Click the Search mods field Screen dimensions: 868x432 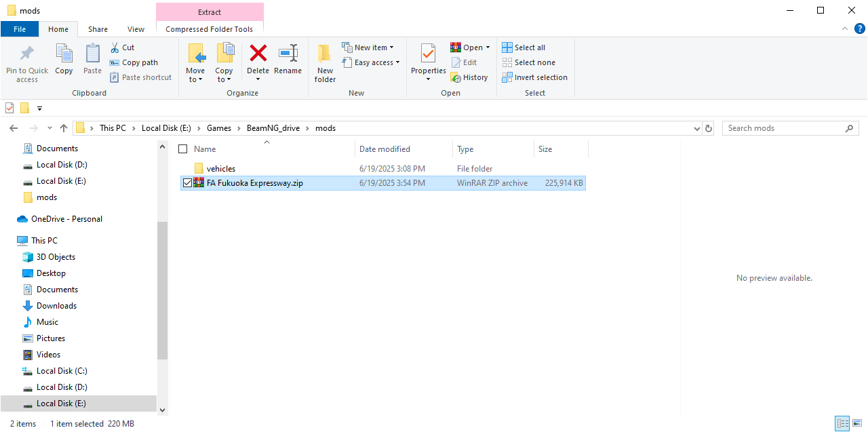783,128
